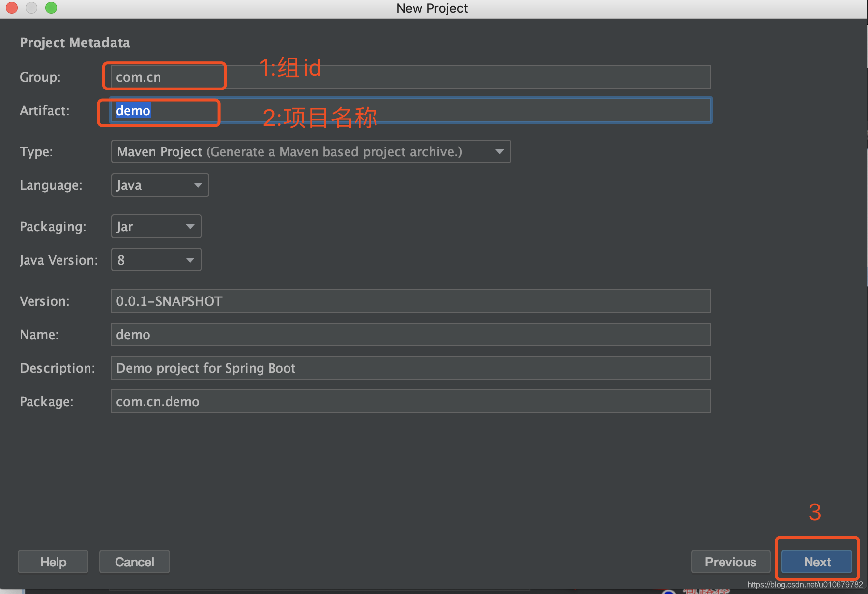Image resolution: width=868 pixels, height=594 pixels.
Task: Click the green zoom window button
Action: point(51,8)
